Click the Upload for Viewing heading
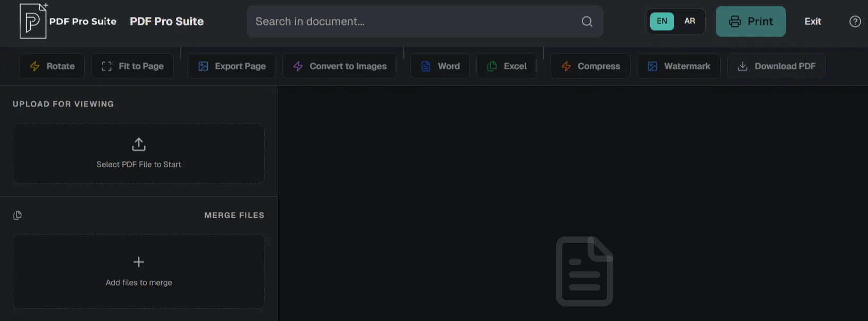The image size is (868, 321). point(63,104)
